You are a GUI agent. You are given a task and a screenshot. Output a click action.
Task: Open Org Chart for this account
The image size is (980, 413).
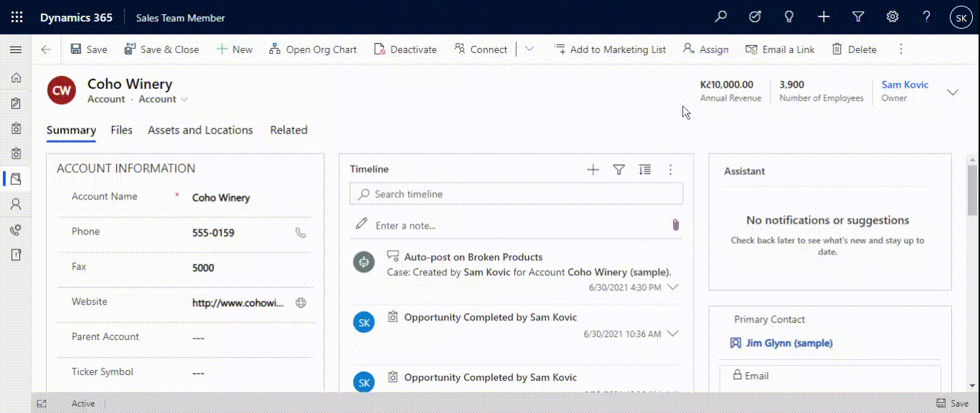coord(313,49)
